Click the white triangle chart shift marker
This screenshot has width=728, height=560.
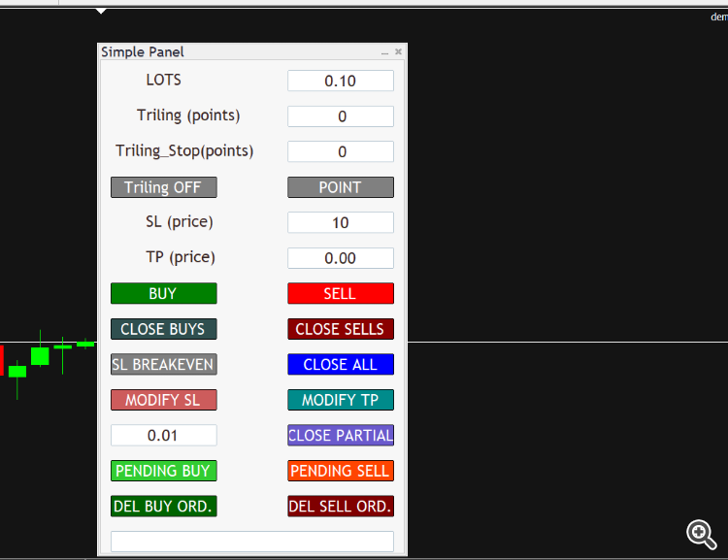point(101,11)
